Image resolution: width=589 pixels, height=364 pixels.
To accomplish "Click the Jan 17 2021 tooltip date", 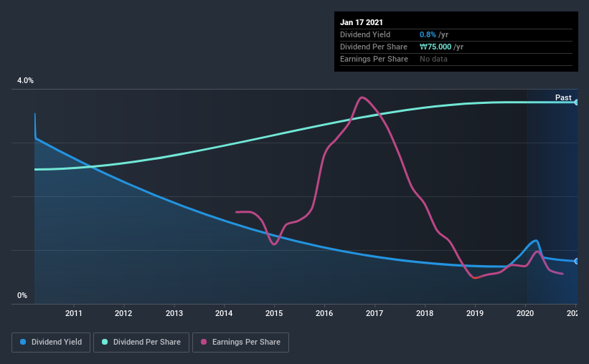I will (x=362, y=22).
